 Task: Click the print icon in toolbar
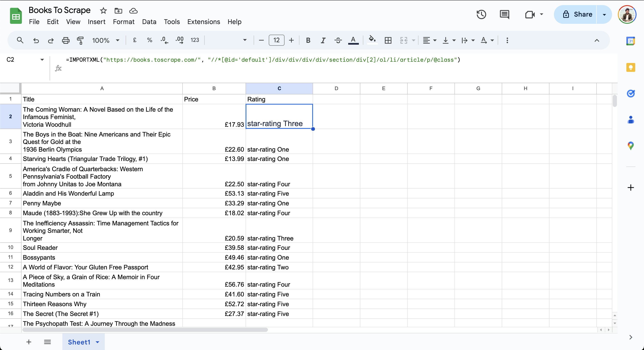click(x=66, y=40)
